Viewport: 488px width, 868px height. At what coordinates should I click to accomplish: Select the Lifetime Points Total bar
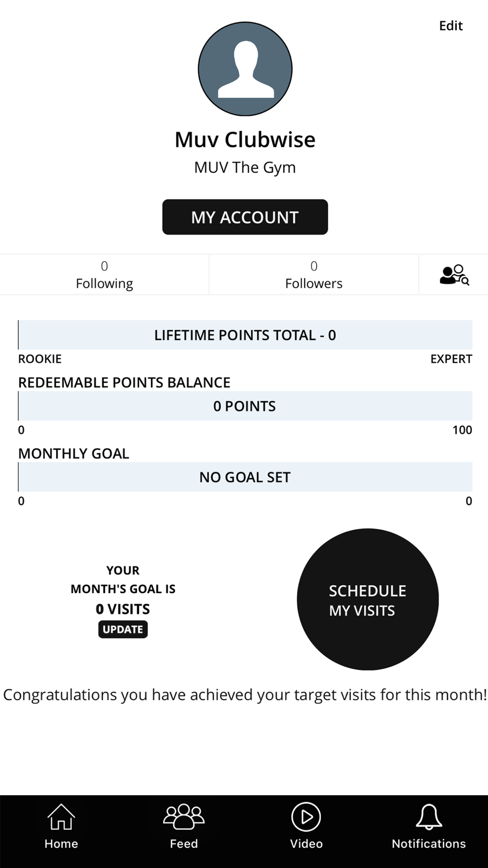tap(245, 335)
